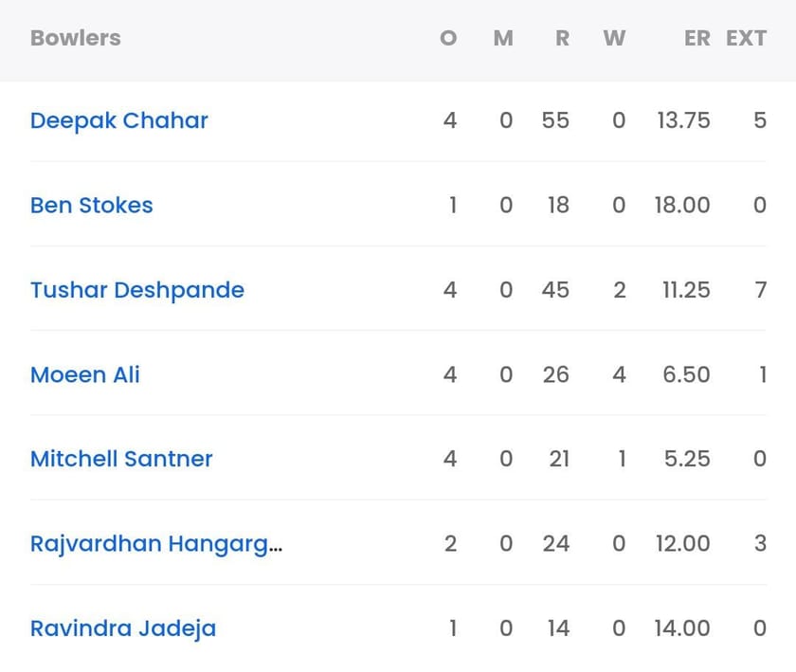Open Deepak Chahar's player profile

(118, 120)
